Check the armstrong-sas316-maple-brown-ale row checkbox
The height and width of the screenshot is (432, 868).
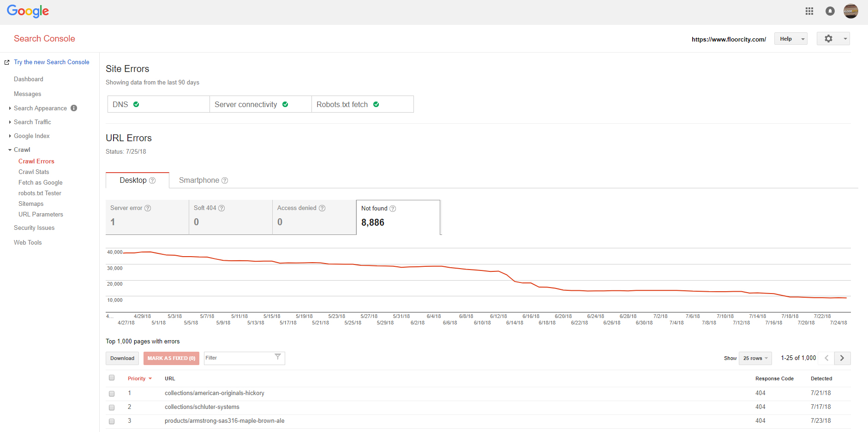(x=112, y=421)
